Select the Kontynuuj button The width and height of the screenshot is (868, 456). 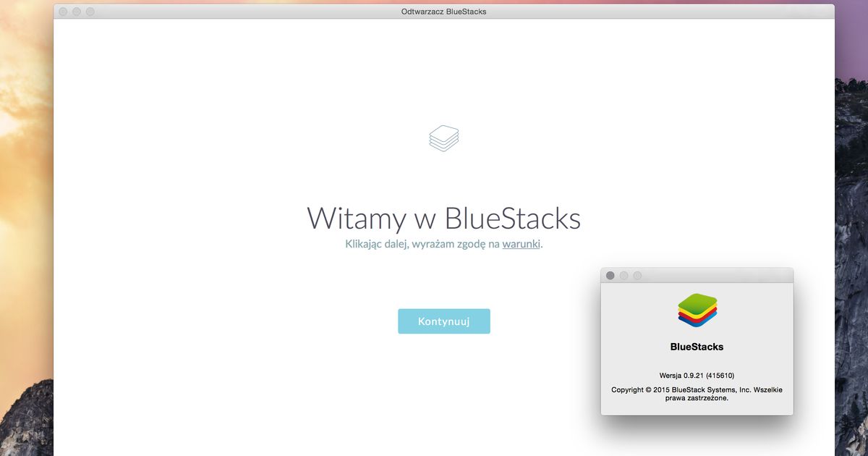click(443, 321)
